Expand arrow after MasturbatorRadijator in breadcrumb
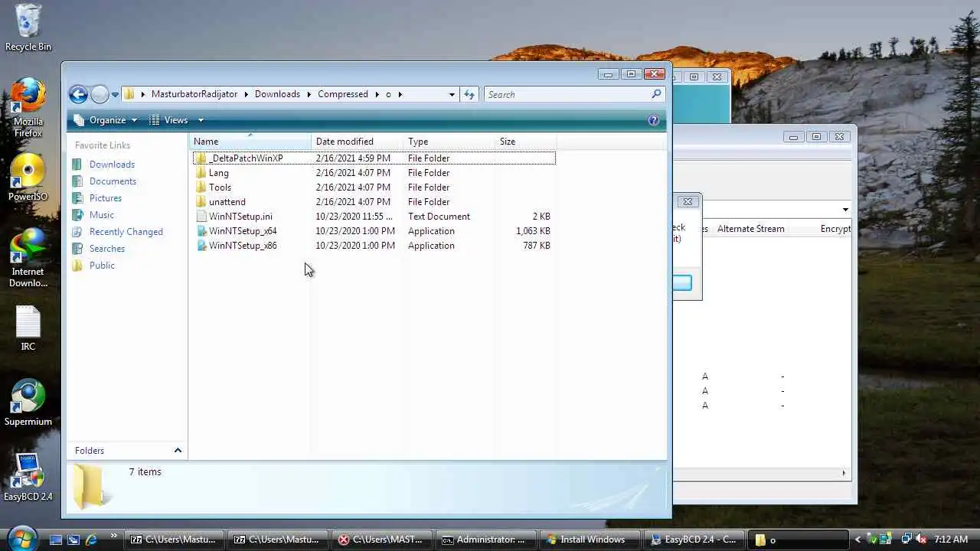Screen dimensions: 980x551 pyautogui.click(x=247, y=94)
